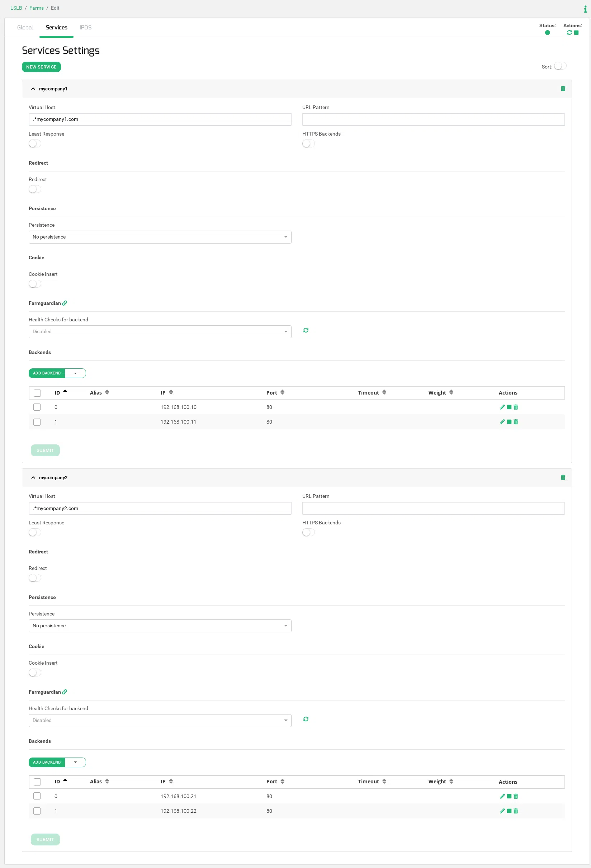The height and width of the screenshot is (868, 591).
Task: Check the box for backend 192.168.100.22
Action: click(x=37, y=811)
